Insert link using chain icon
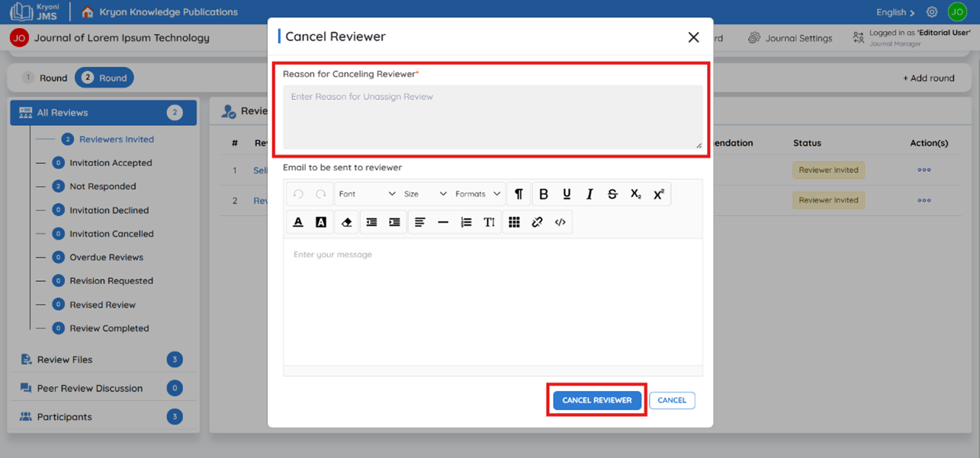The image size is (980, 458). 537,223
